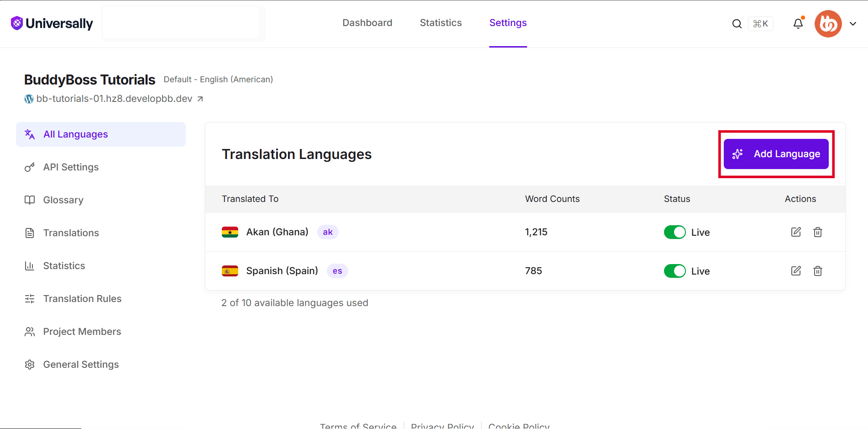Edit the Spanish (Spain) language
The image size is (868, 429).
pyautogui.click(x=796, y=271)
